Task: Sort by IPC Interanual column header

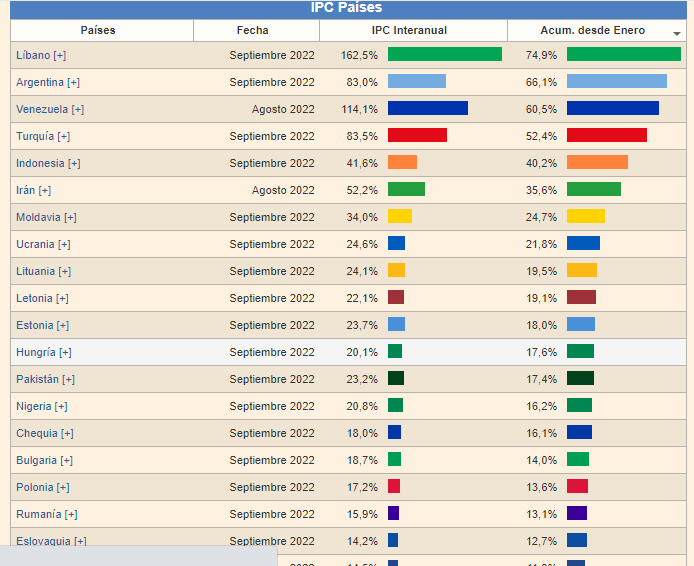Action: pyautogui.click(x=409, y=30)
